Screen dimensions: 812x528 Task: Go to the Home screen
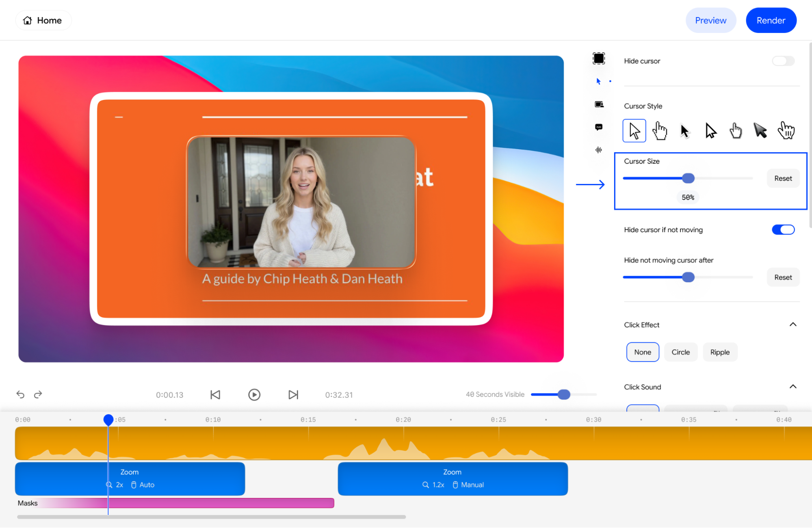(43, 20)
